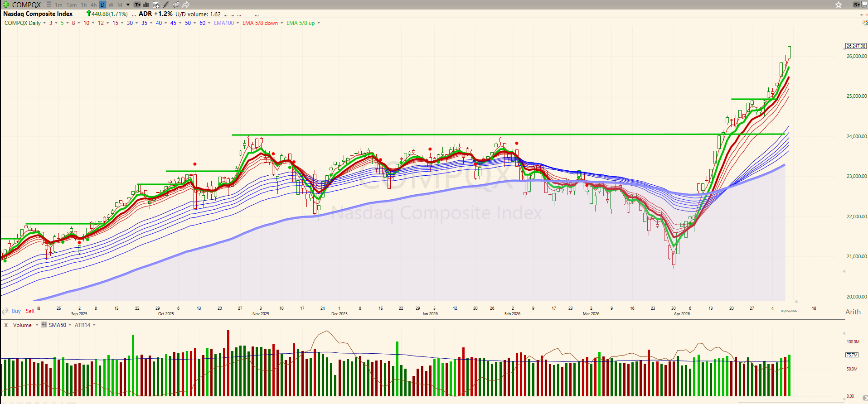Open the EMA 5 dropdown arrow

click(x=68, y=23)
